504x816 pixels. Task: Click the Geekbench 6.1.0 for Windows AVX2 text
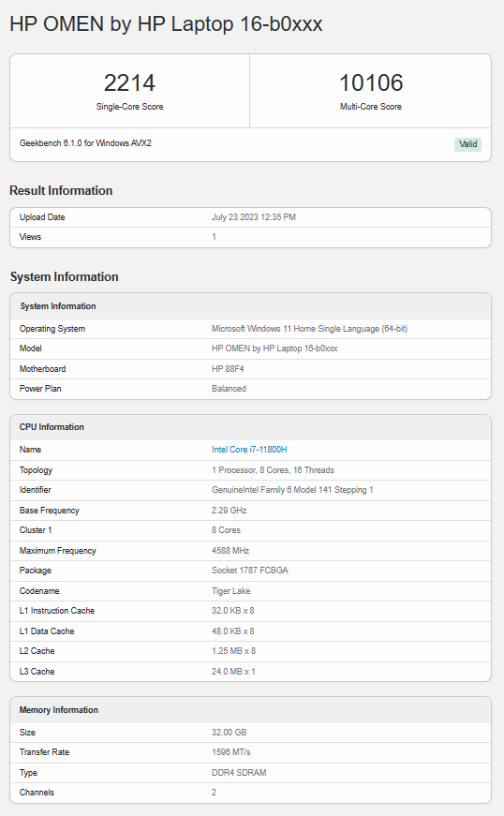pos(85,143)
